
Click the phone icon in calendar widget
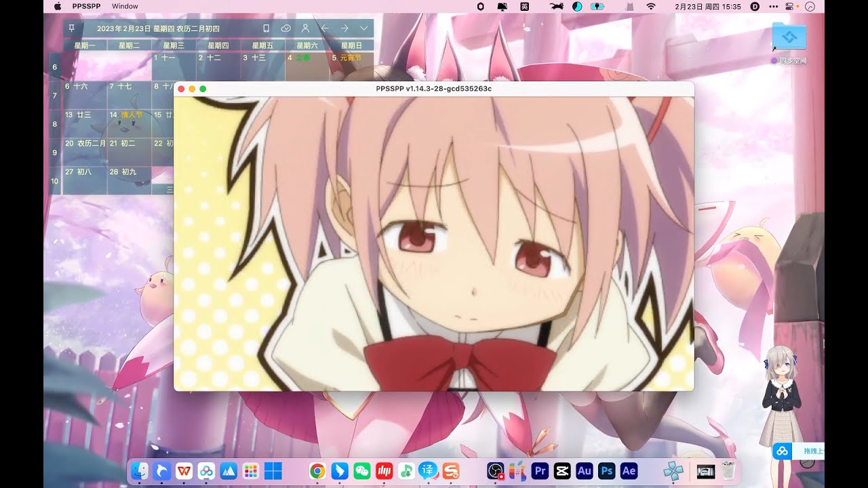click(x=266, y=28)
